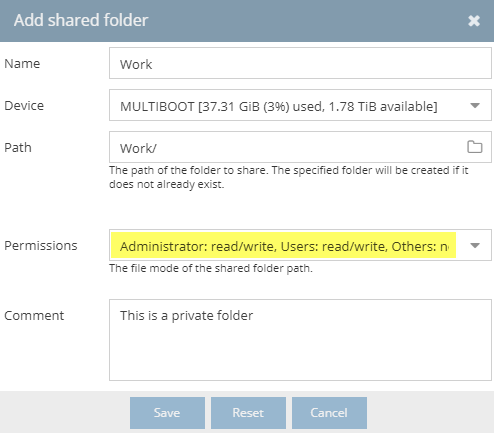Click the Device field label
This screenshot has width=494, height=433.
(24, 105)
